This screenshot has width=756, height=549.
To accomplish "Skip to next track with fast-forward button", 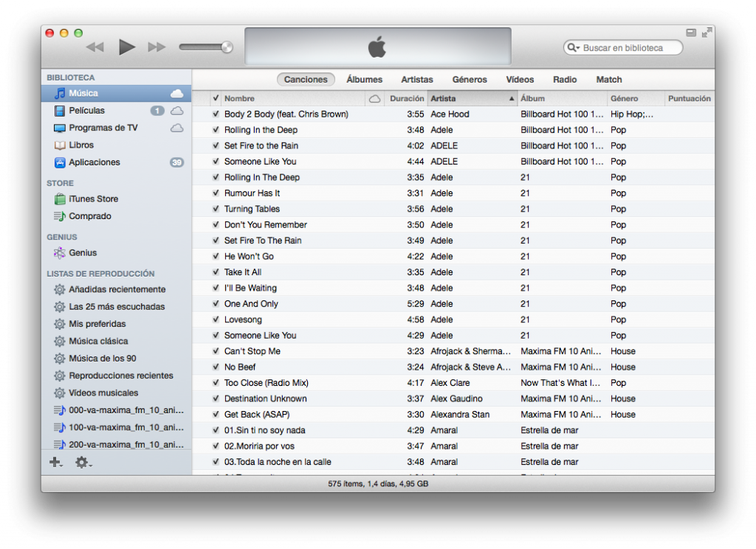I will tap(157, 46).
